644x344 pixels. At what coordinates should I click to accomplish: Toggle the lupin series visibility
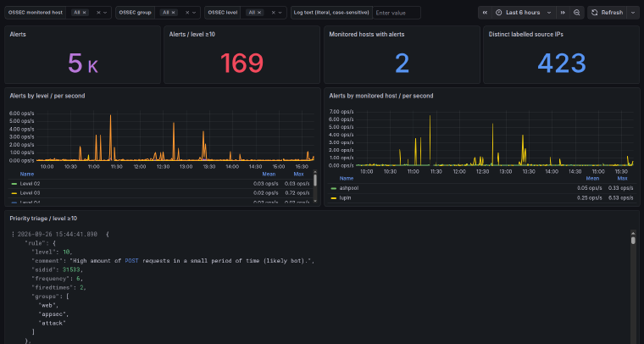(345, 198)
